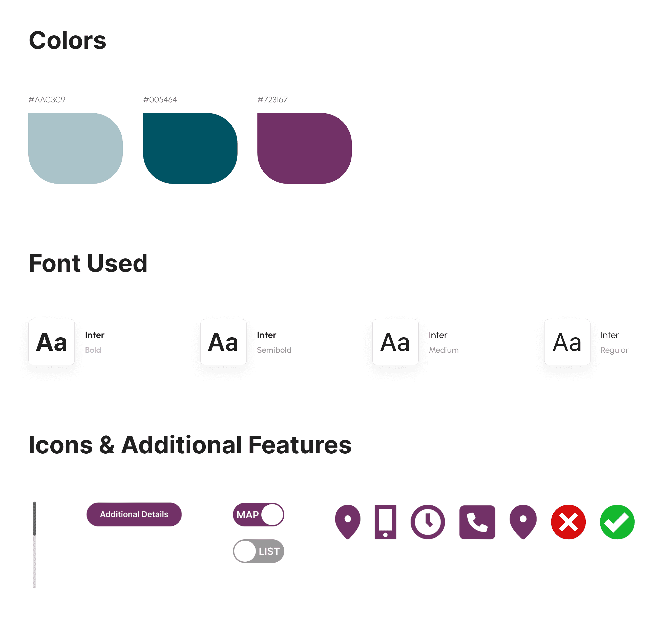The height and width of the screenshot is (619, 672).
Task: Choose the purple #723167 color swatch
Action: 304,148
